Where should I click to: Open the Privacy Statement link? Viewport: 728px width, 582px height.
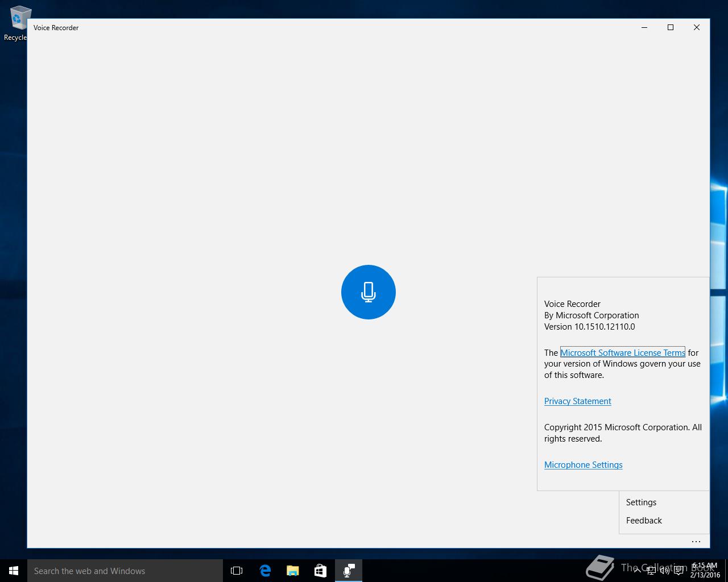(x=578, y=401)
